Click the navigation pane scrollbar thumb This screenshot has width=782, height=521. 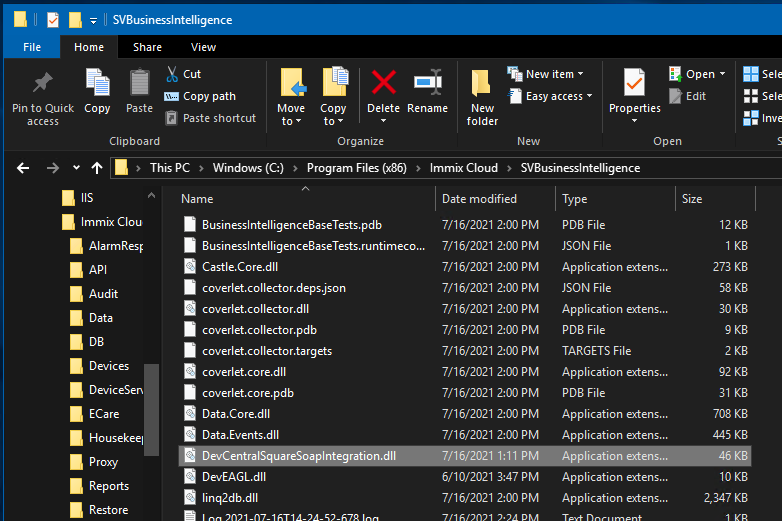(151, 410)
